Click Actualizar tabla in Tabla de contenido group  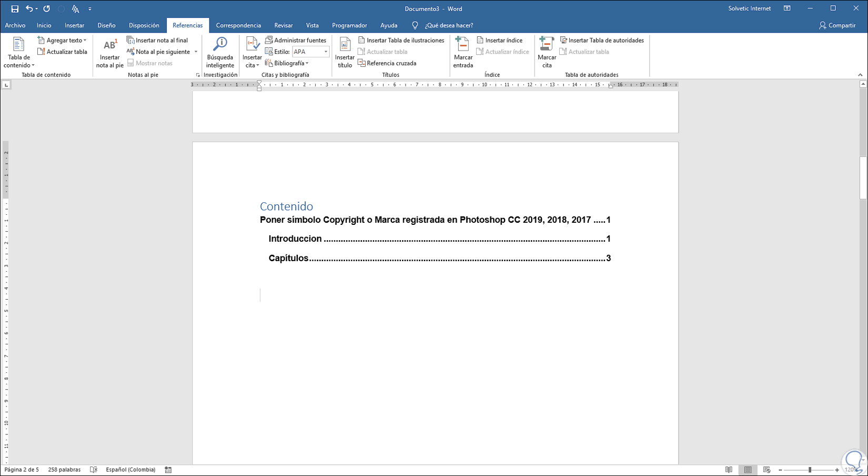coord(62,52)
